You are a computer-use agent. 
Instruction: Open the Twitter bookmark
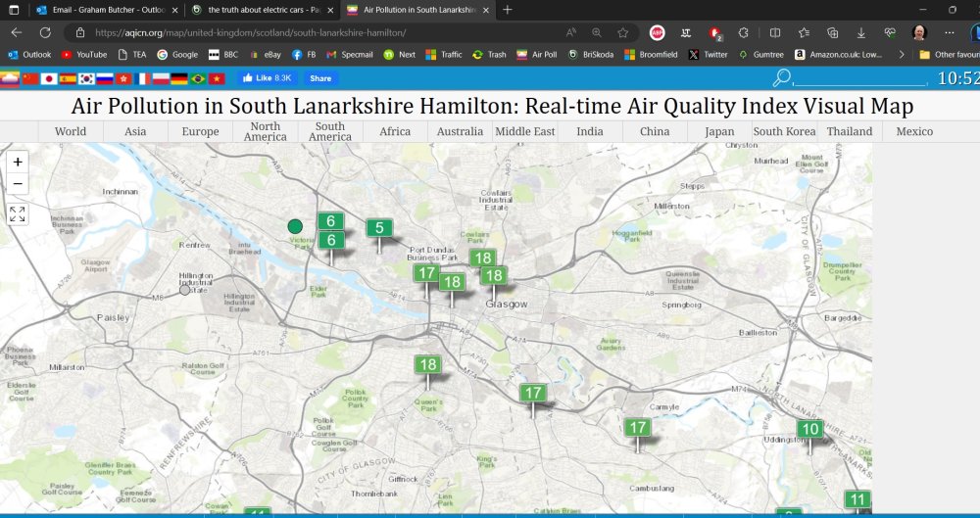pos(709,55)
